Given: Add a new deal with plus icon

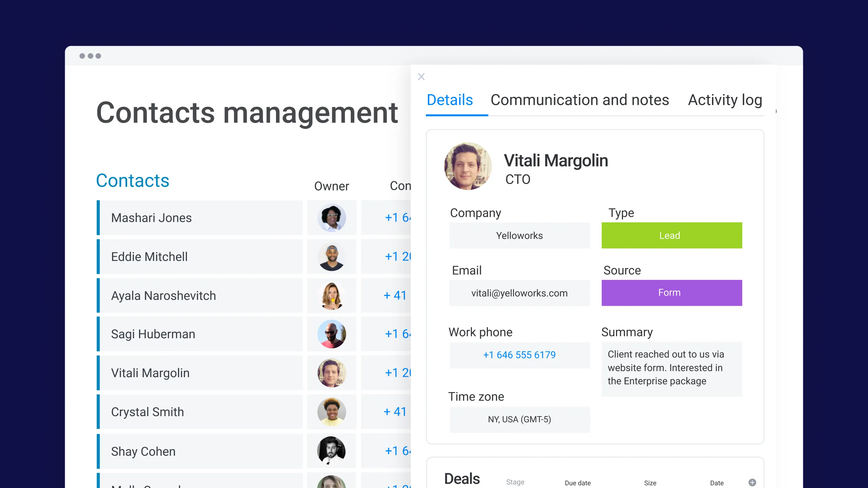Looking at the screenshot, I should pos(752,482).
